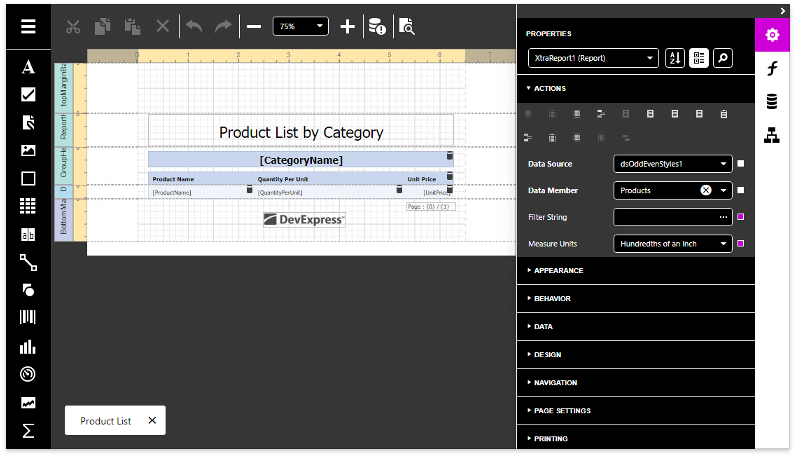Switch to the Product List tab
796x457 pixels.
[x=106, y=421]
